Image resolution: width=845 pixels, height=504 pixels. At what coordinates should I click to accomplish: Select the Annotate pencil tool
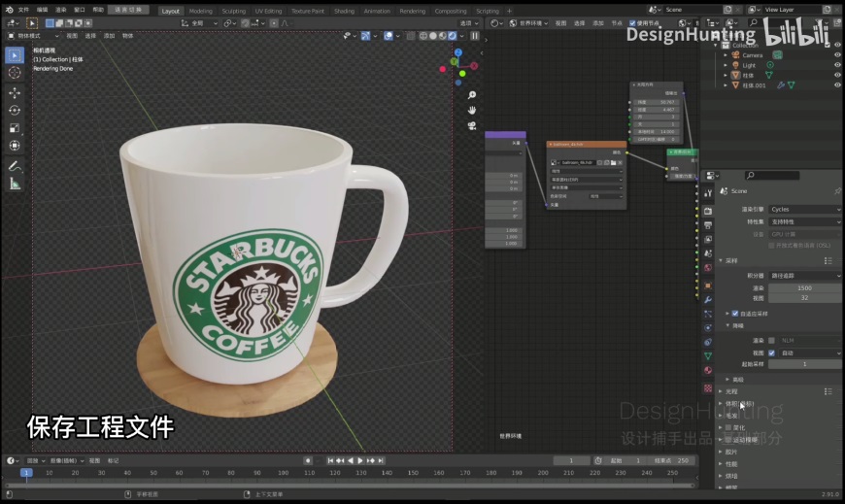(x=15, y=166)
